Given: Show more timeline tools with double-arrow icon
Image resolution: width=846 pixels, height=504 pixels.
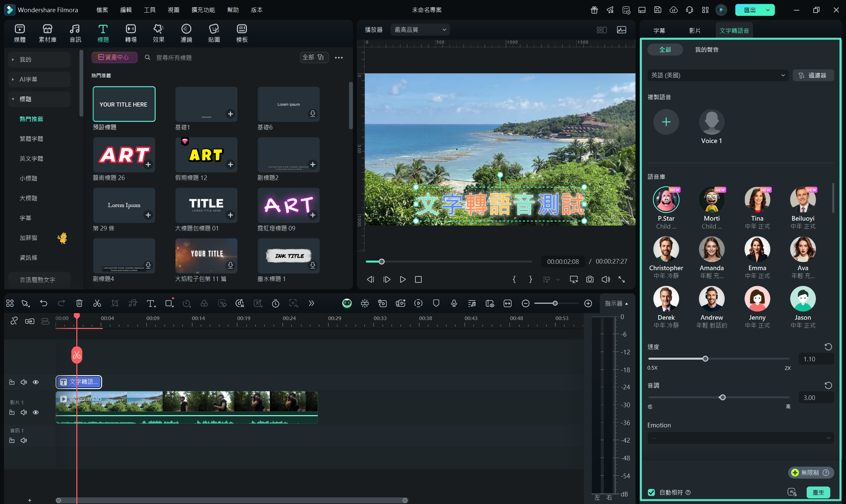Looking at the screenshot, I should 311,303.
